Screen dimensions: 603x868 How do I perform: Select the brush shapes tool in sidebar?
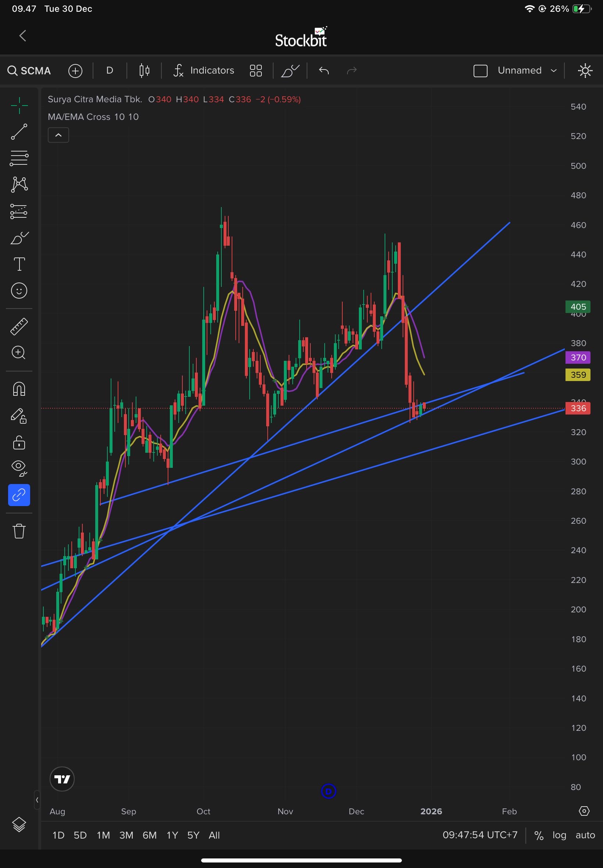19,238
